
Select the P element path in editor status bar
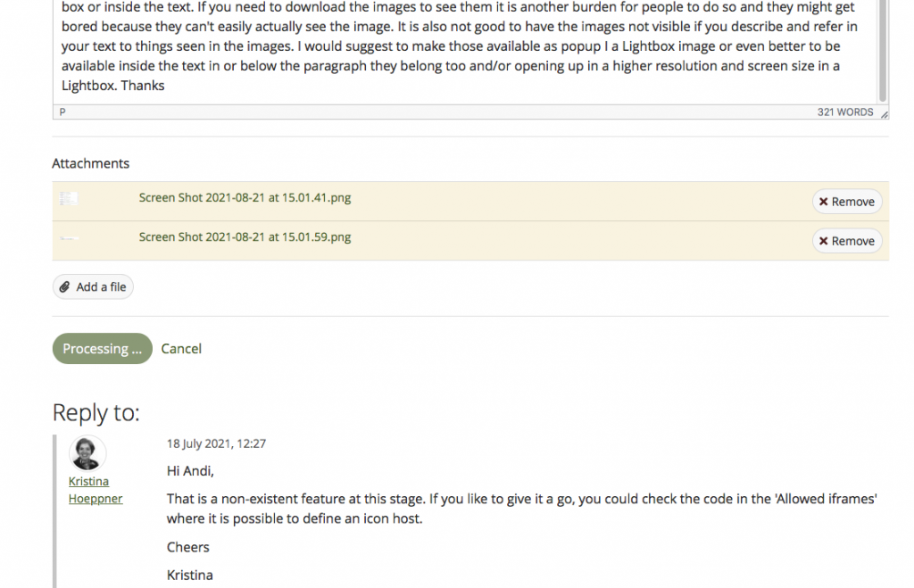pyautogui.click(x=62, y=112)
